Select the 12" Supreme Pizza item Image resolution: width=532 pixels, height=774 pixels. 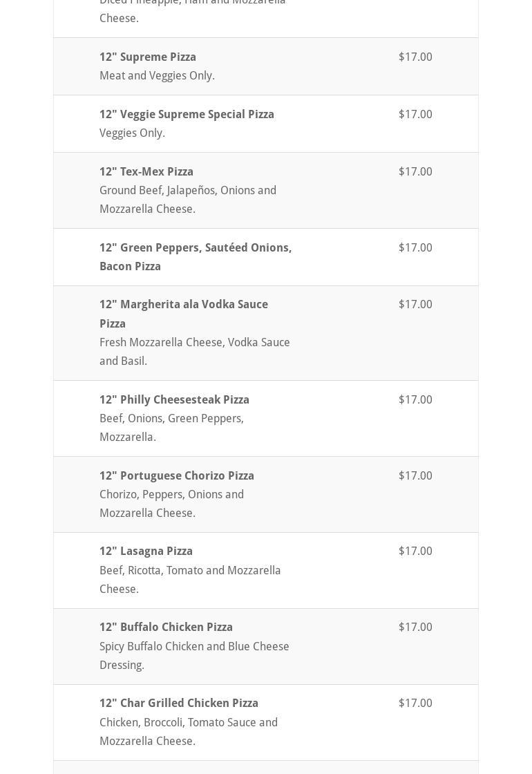point(148,57)
